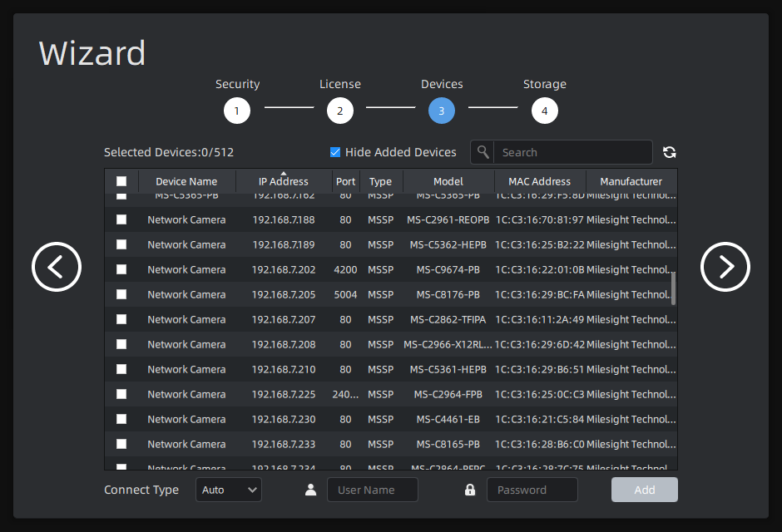
Task: Sort the list by Model column
Action: tap(448, 181)
